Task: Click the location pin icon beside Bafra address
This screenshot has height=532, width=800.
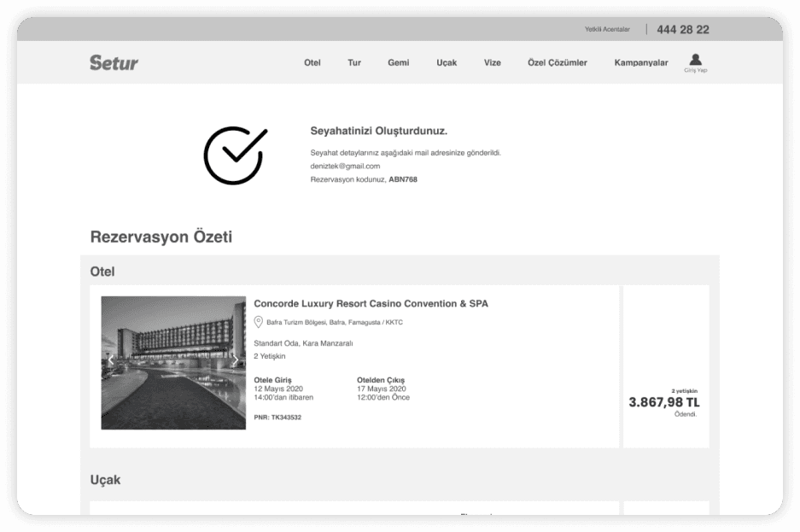Action: pos(258,322)
